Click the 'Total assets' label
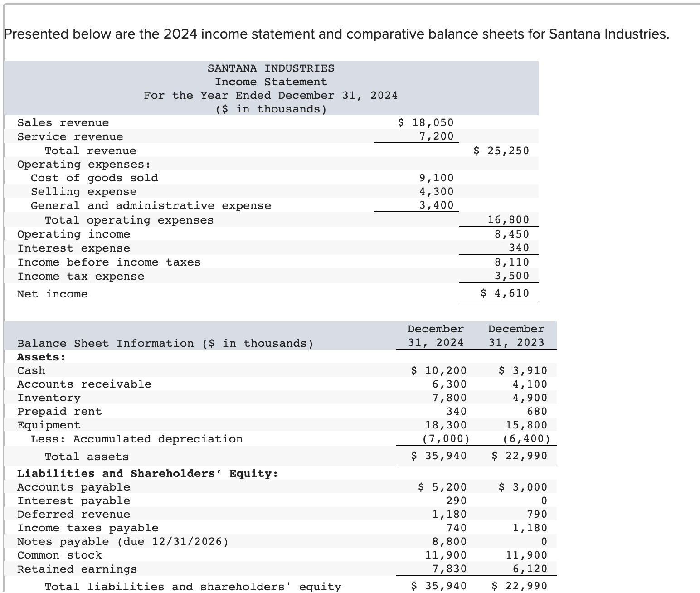 pyautogui.click(x=87, y=457)
